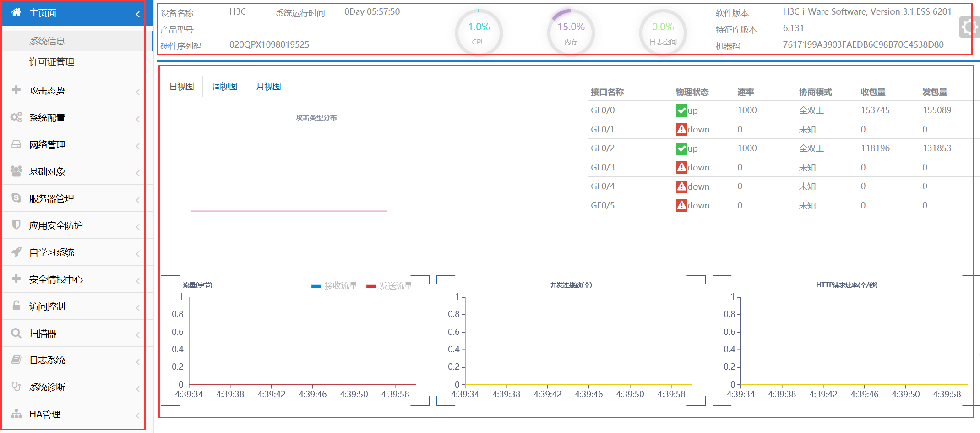Expand the 安全情报中心 menu chevron
The width and height of the screenshot is (980, 433).
pos(137,281)
